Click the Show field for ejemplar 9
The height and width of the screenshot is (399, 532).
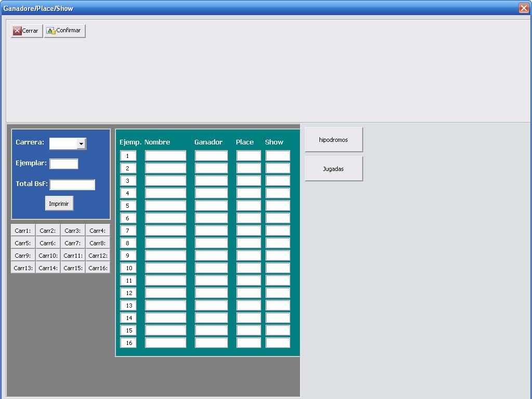[277, 256]
